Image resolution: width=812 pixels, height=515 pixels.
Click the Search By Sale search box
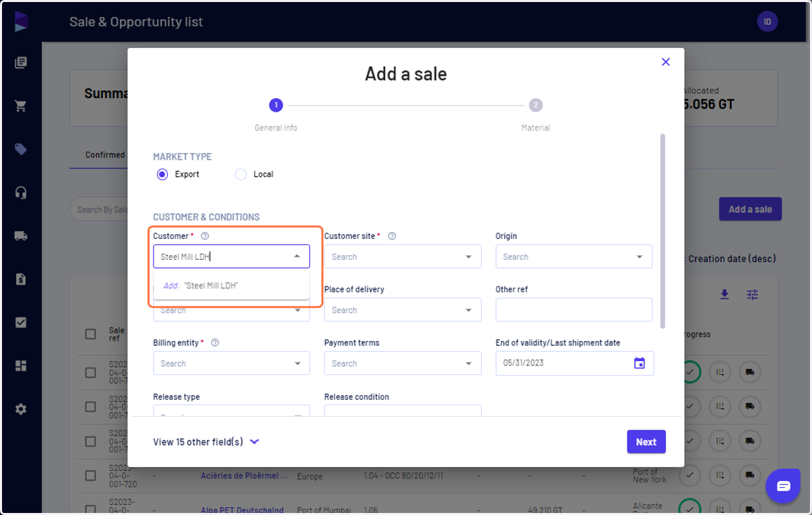pyautogui.click(x=99, y=210)
